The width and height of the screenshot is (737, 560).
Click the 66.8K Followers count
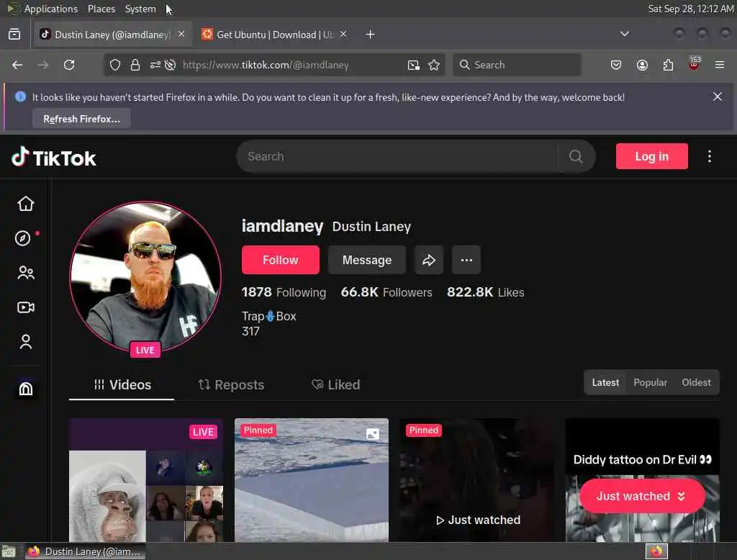pos(386,292)
